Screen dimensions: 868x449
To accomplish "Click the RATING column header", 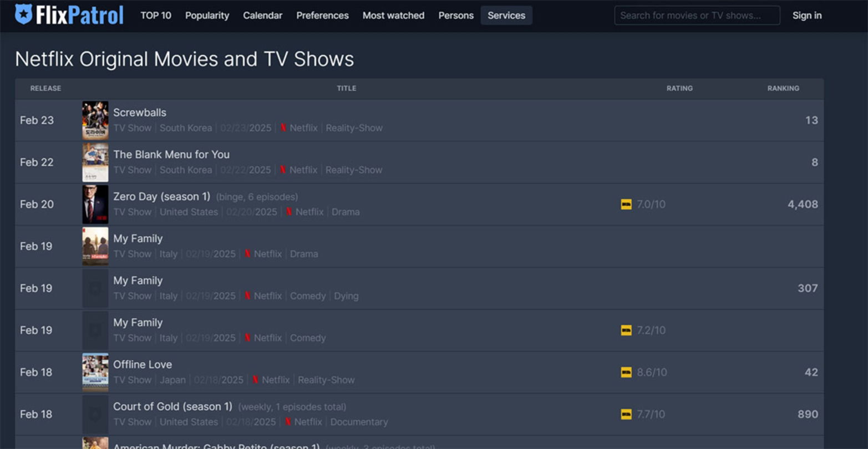I will pyautogui.click(x=679, y=89).
